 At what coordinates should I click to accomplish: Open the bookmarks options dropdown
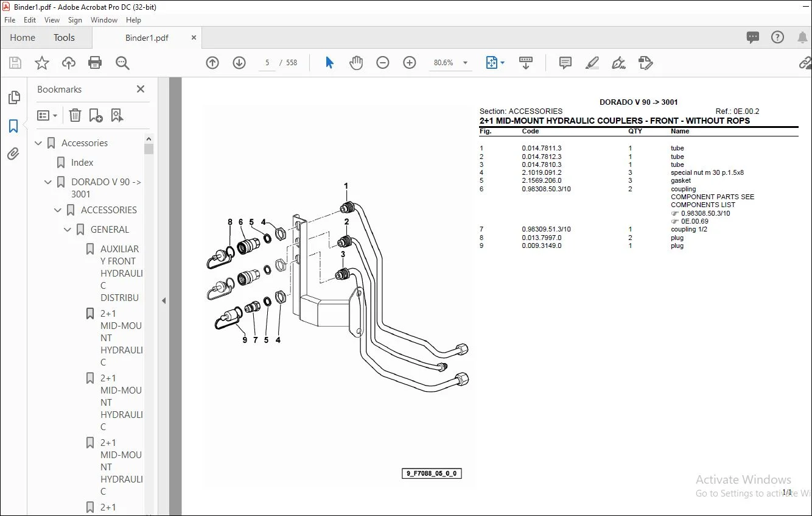point(47,115)
